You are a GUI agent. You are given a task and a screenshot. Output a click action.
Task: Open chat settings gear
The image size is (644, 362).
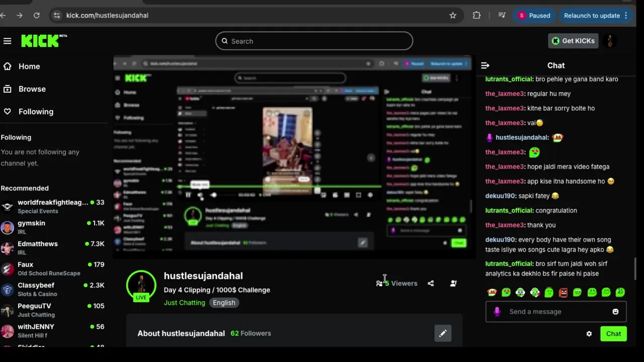[589, 334]
